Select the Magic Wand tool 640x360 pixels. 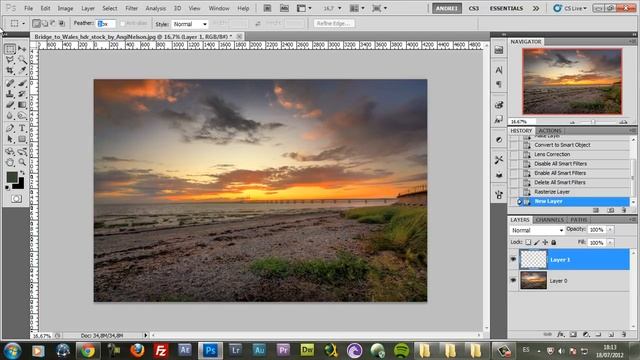pyautogui.click(x=22, y=60)
